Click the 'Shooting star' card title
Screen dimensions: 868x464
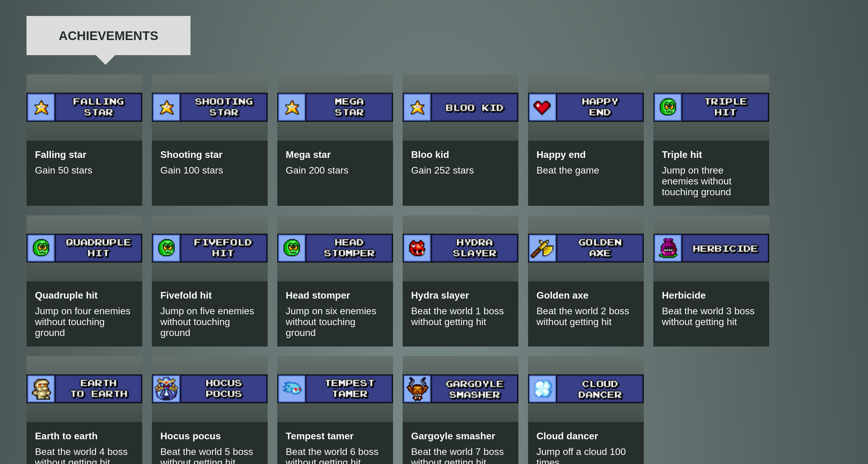coord(191,155)
